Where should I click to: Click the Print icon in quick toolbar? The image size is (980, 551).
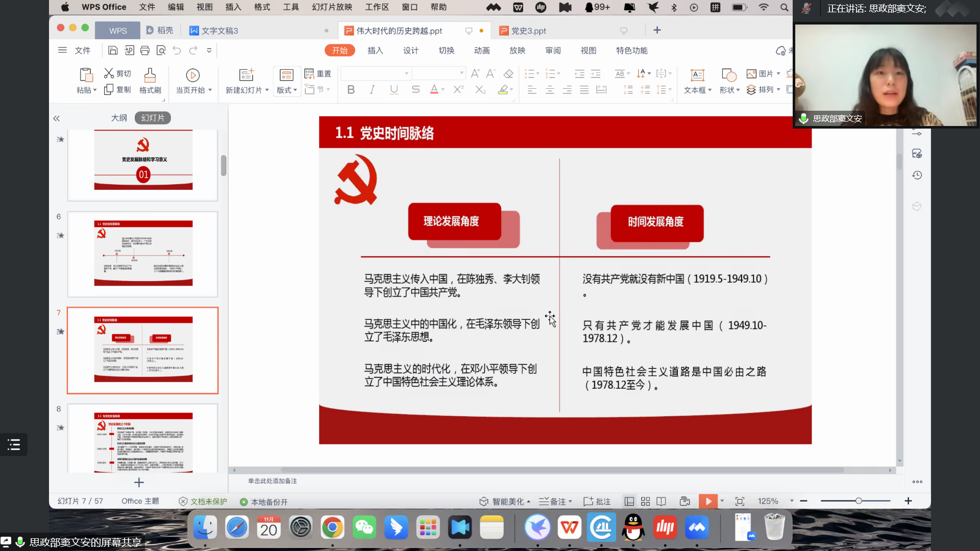(x=145, y=51)
